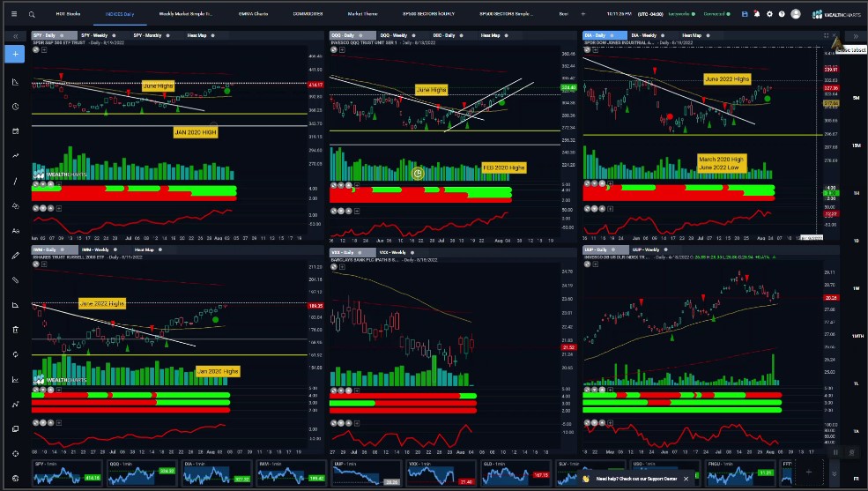This screenshot has height=491, width=868.
Task: Click the save layout disk icon
Action: (x=745, y=14)
